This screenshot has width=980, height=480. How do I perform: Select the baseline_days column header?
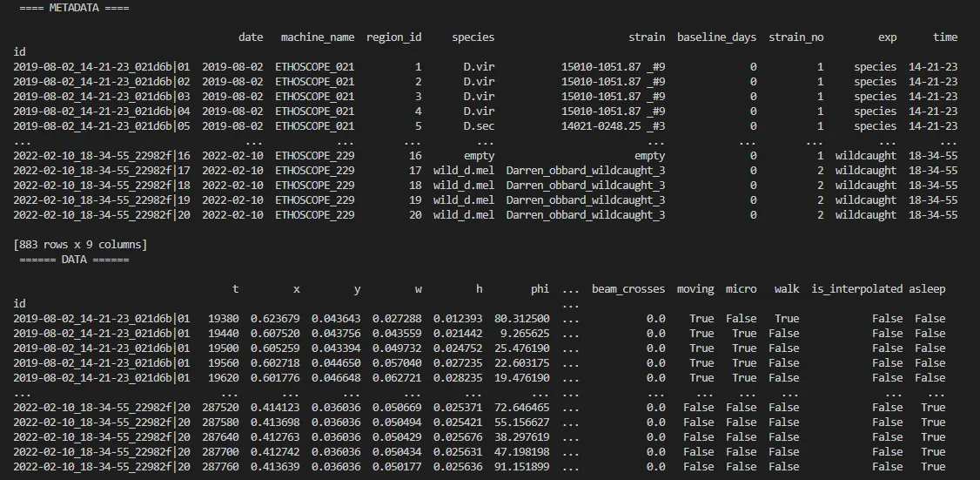pos(717,37)
